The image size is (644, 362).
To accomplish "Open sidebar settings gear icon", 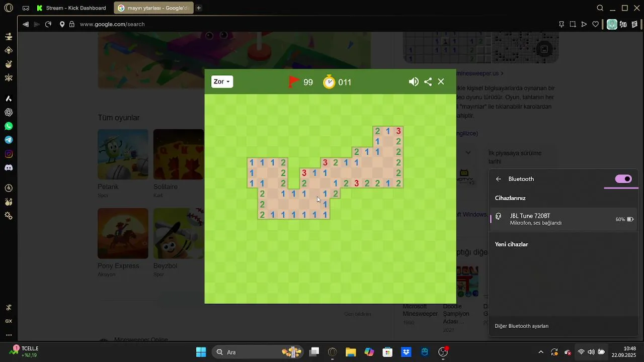I will pyautogui.click(x=9, y=216).
